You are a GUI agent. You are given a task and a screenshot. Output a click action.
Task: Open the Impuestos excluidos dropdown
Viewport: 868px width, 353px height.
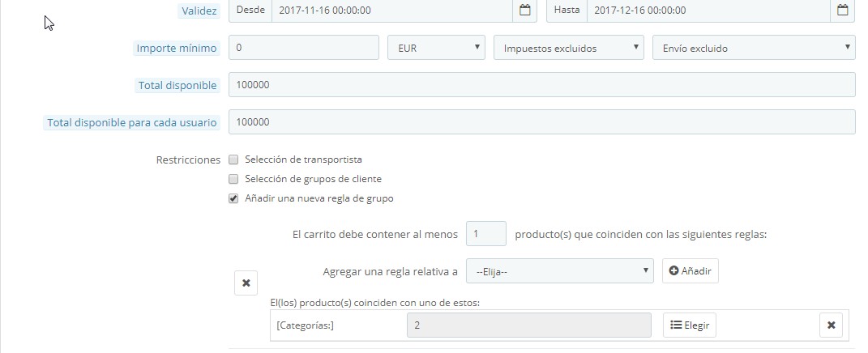(568, 48)
